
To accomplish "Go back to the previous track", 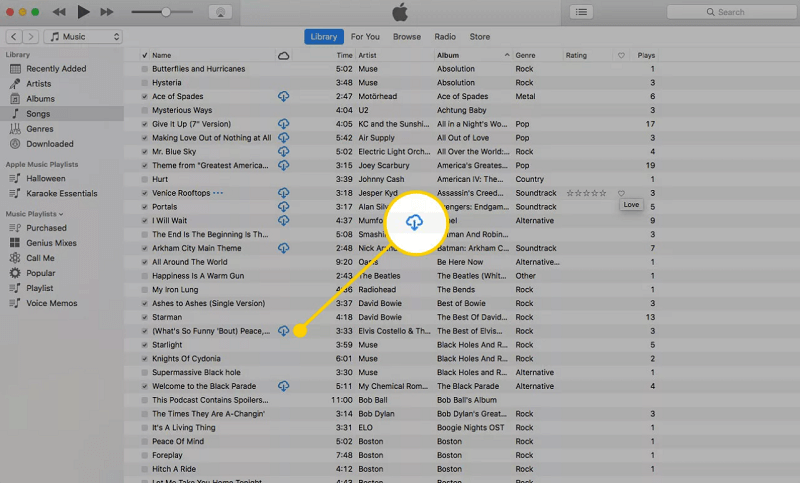I will click(x=58, y=12).
